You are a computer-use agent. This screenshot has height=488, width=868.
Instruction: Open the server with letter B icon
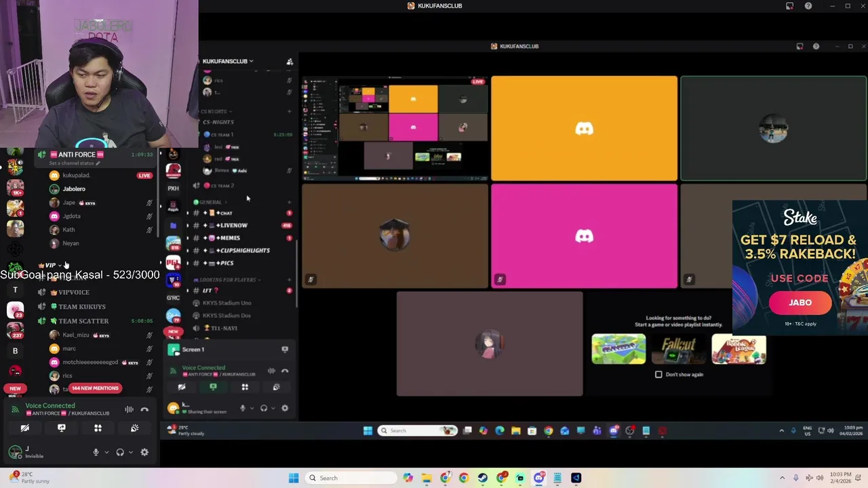15,350
